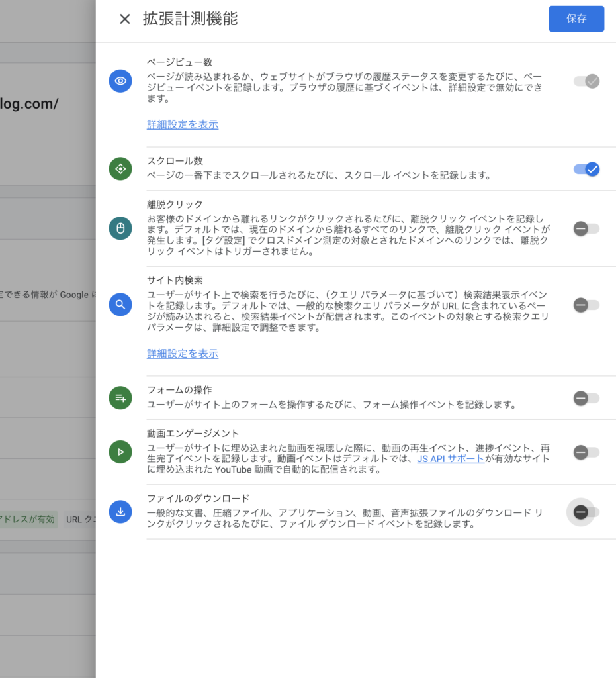Click the アドレスが有効 badge in the background
The image size is (616, 678).
point(26,520)
